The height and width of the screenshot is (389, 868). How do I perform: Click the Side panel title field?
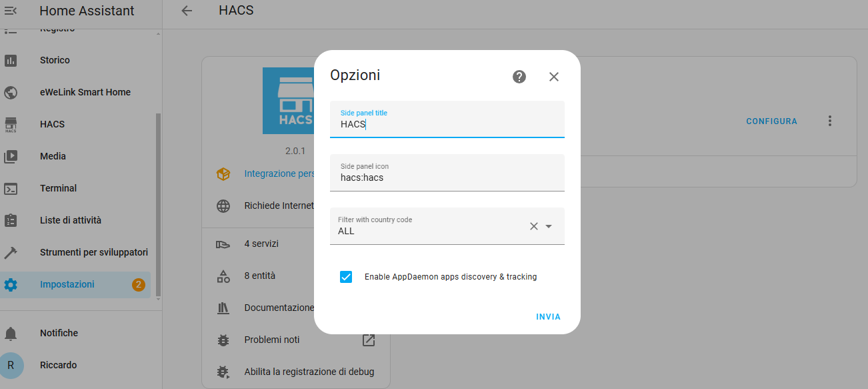[x=447, y=124]
